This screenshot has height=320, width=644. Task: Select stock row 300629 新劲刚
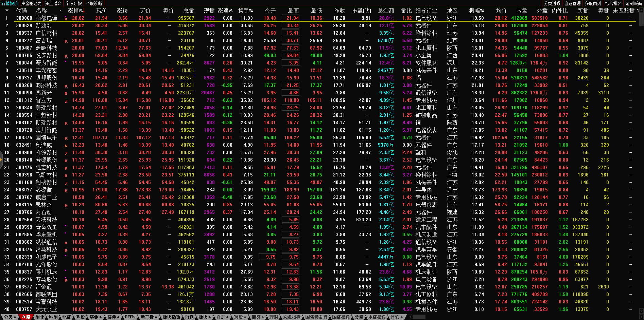click(44, 25)
